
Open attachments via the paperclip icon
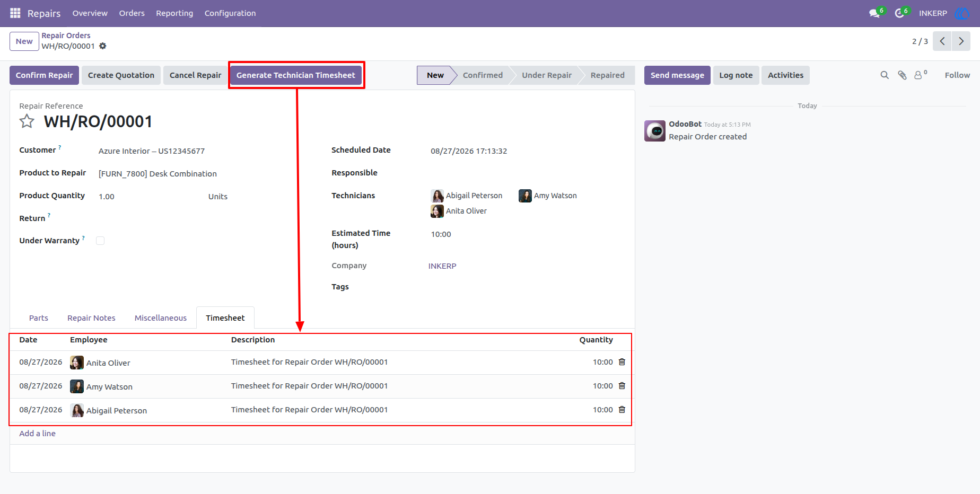tap(902, 75)
